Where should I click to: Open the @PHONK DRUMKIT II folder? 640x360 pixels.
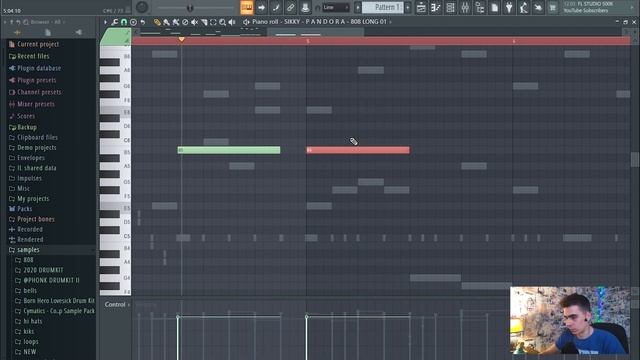(x=47, y=280)
